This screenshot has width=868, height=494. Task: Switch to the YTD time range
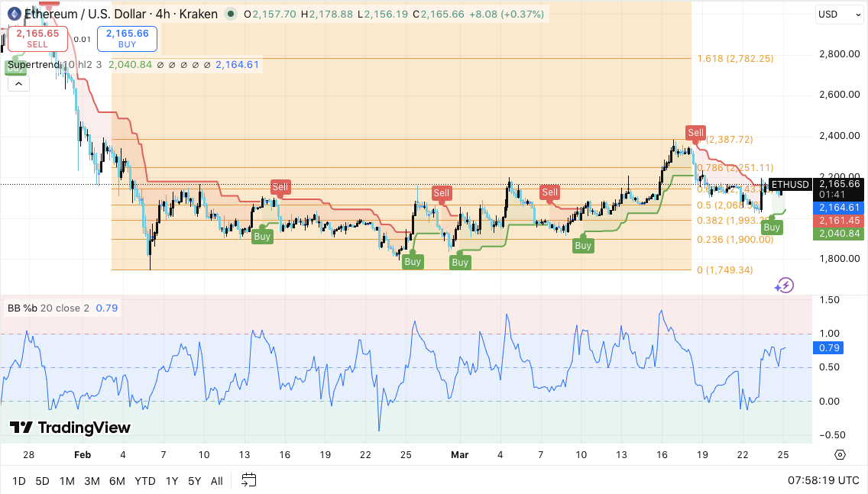point(144,481)
